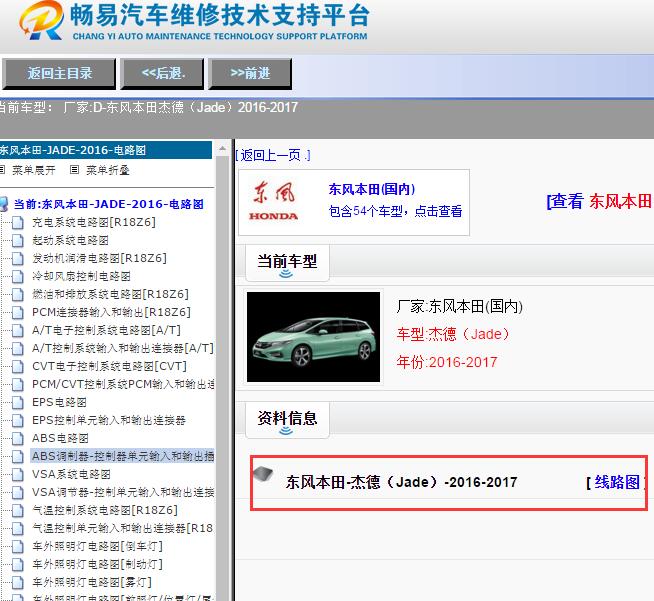Viewport: 654px width, 601px height.
Task: Open ABS电路图
Action: [x=60, y=438]
